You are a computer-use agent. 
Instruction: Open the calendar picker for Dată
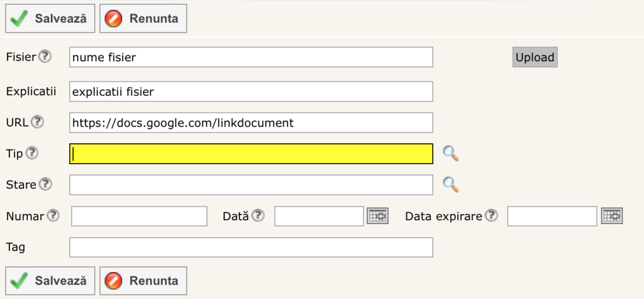378,216
